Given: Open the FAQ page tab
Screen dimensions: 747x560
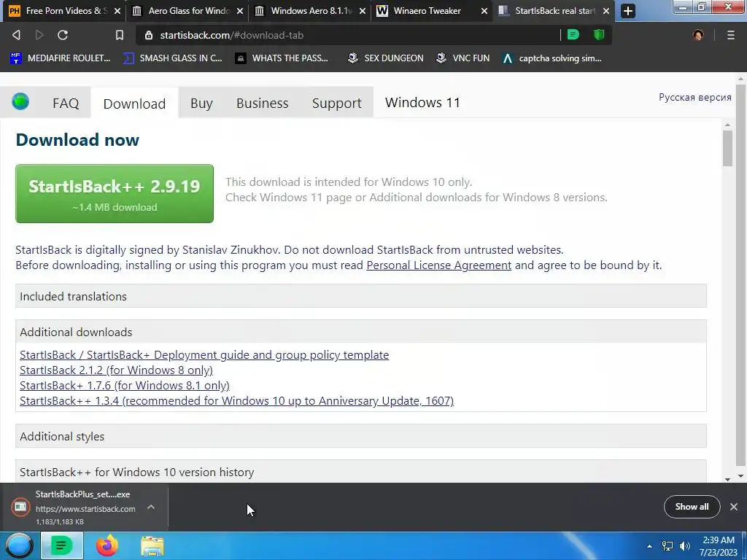Looking at the screenshot, I should click(66, 103).
